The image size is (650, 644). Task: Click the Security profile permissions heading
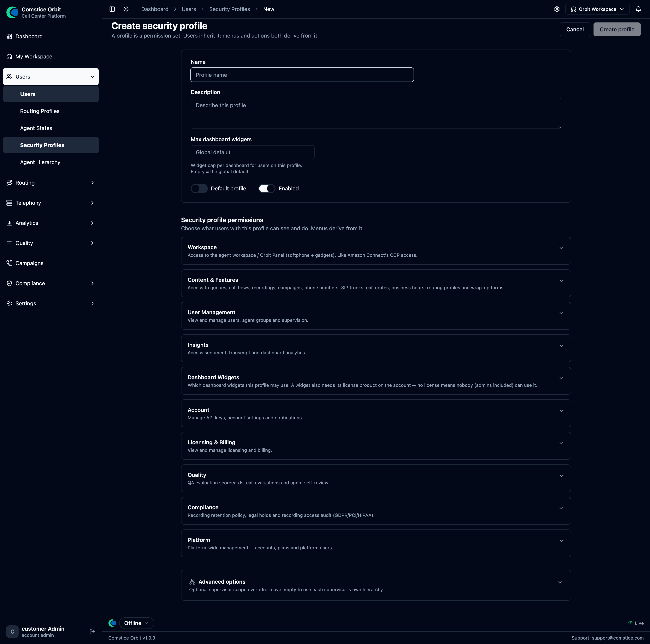point(222,220)
